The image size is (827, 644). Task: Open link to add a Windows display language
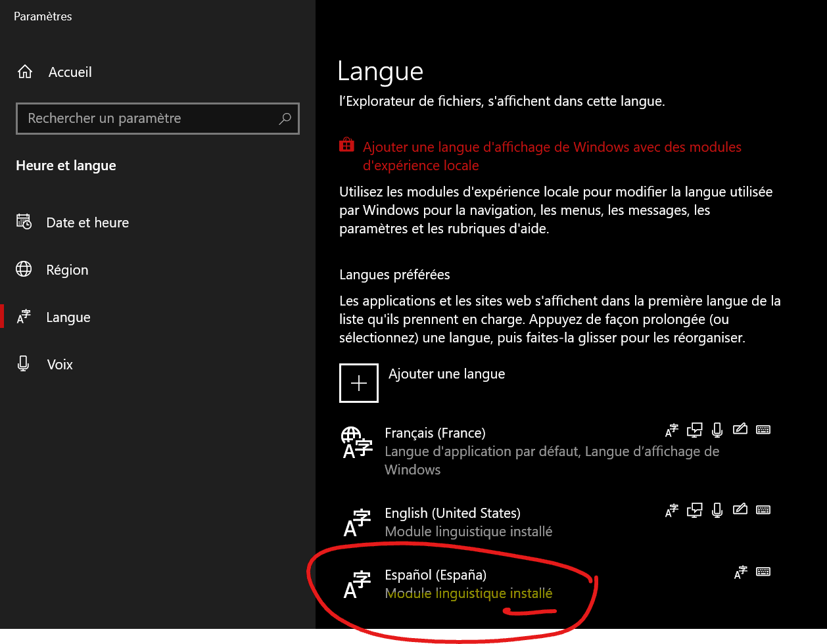point(552,156)
